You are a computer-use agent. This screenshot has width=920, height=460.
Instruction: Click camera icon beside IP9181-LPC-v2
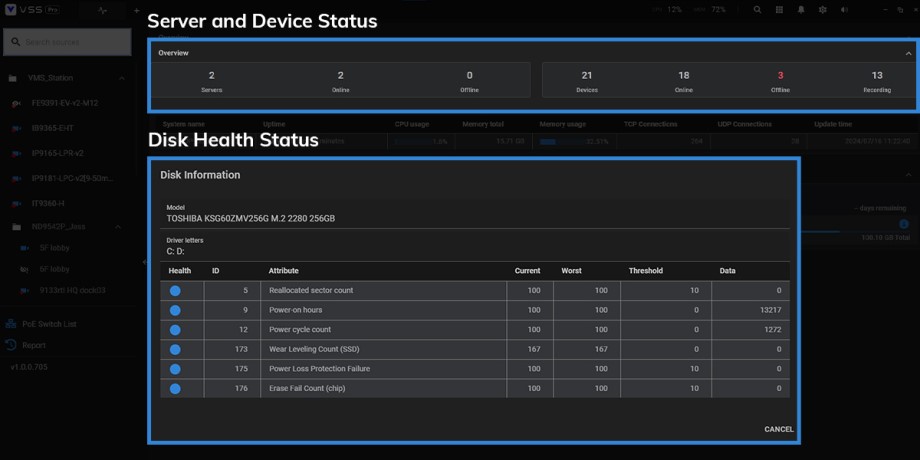tap(17, 178)
